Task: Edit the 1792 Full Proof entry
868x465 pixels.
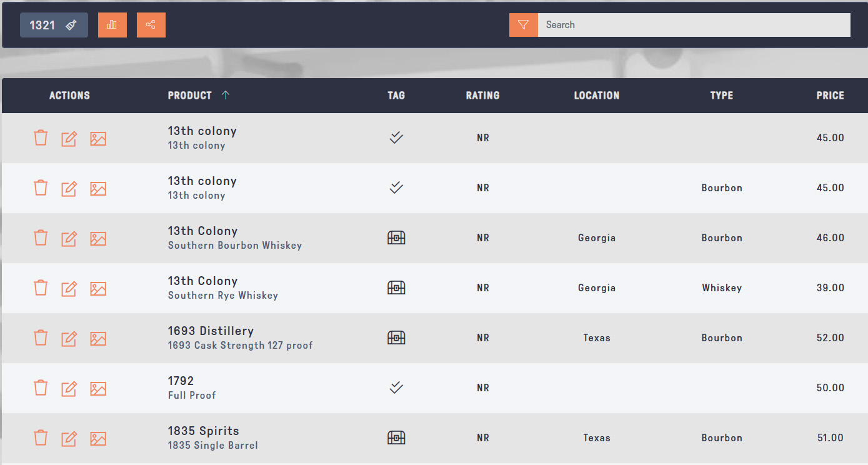Action: 69,388
